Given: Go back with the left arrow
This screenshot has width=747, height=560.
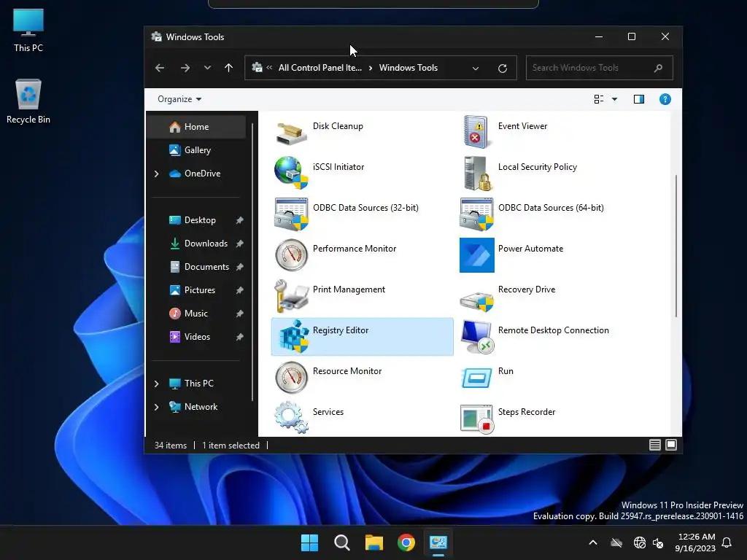Looking at the screenshot, I should pyautogui.click(x=160, y=68).
